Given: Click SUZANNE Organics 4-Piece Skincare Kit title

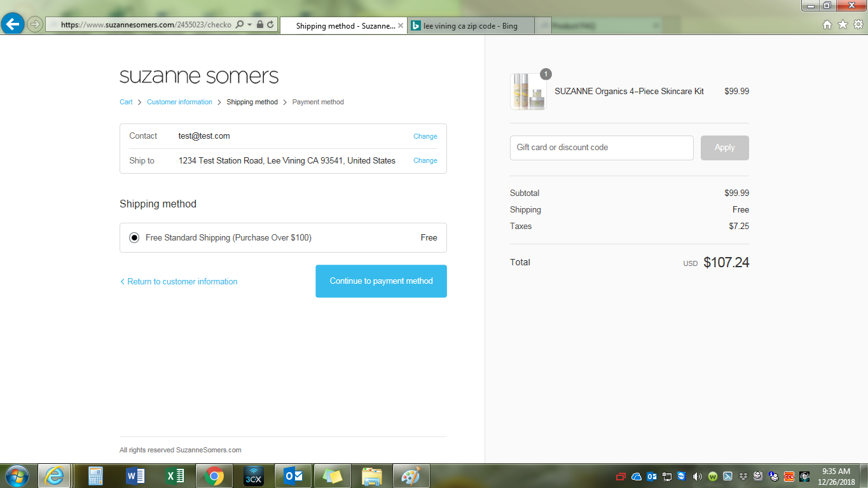Looking at the screenshot, I should coord(629,91).
